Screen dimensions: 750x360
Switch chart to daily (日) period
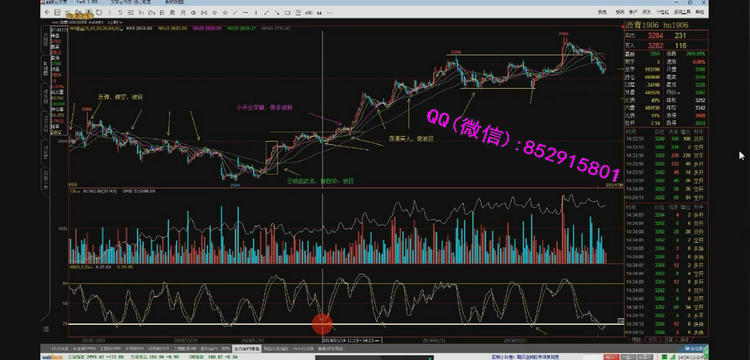162,13
